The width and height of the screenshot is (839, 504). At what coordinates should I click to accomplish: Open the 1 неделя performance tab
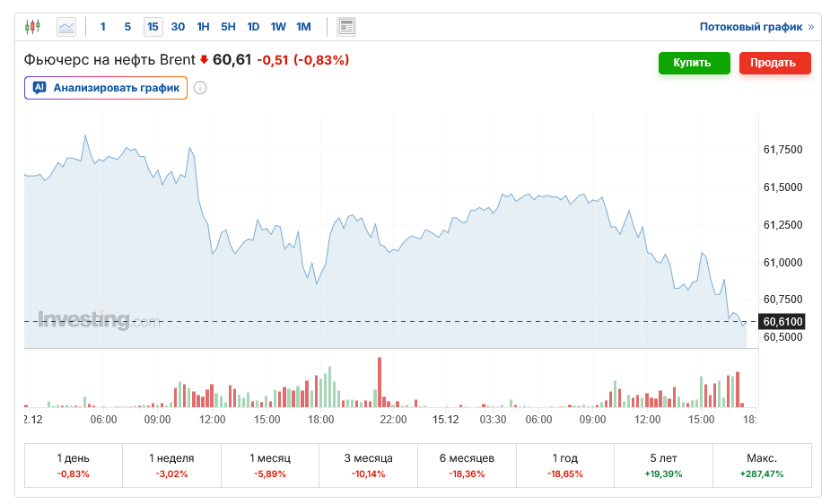click(171, 465)
